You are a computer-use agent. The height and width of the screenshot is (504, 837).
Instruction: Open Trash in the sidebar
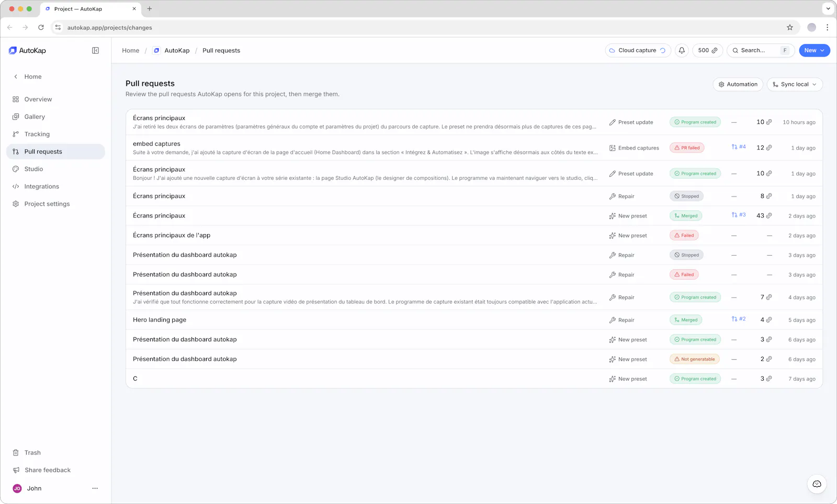[x=55, y=453]
